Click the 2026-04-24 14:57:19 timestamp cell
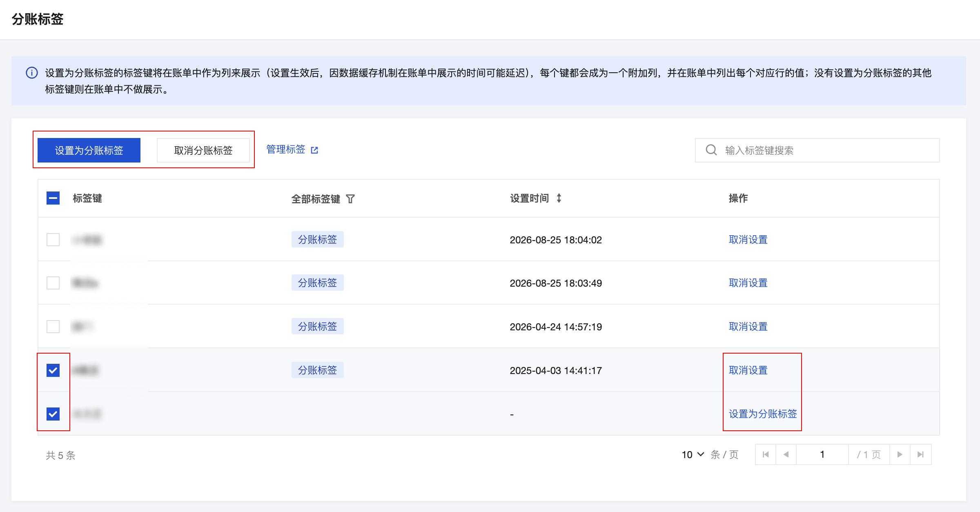Image resolution: width=980 pixels, height=512 pixels. point(556,327)
